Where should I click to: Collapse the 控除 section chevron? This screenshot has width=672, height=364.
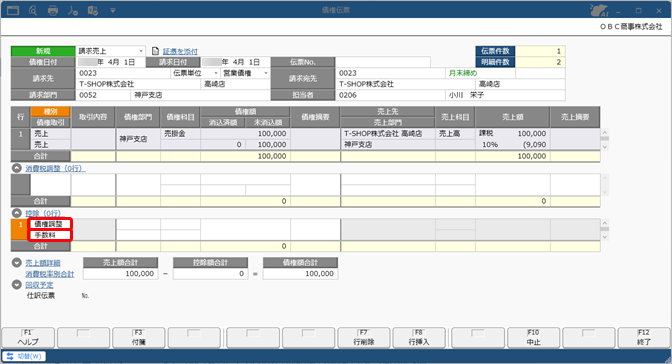17,213
